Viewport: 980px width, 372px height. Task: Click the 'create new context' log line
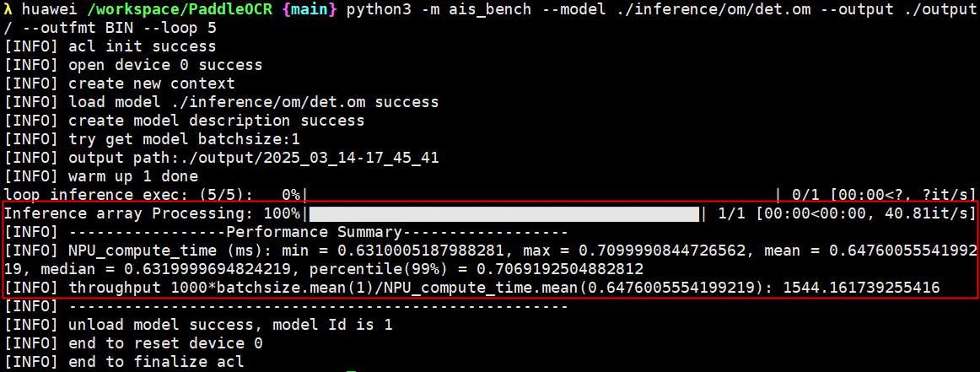(x=151, y=84)
